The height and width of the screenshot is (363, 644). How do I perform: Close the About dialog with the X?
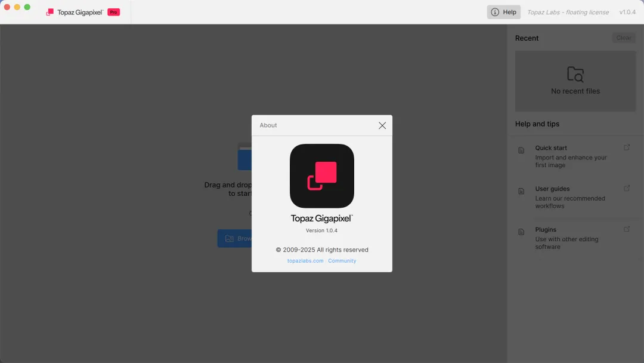click(x=382, y=125)
